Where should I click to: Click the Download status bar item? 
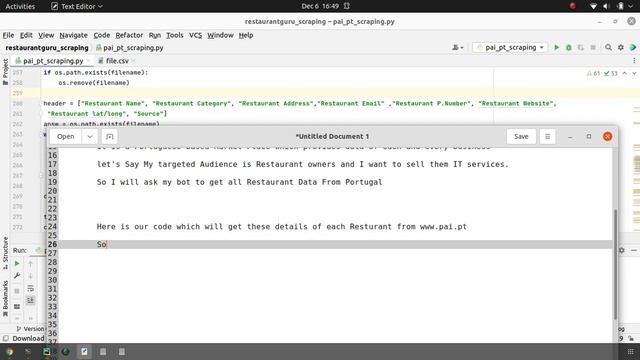pyautogui.click(x=23, y=338)
